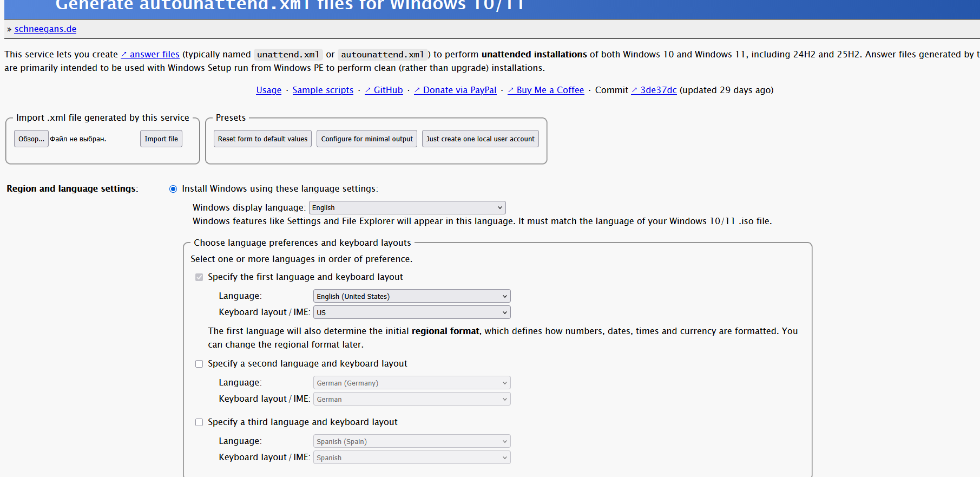The height and width of the screenshot is (477, 980).
Task: Enable second language and keyboard layout
Action: [199, 364]
